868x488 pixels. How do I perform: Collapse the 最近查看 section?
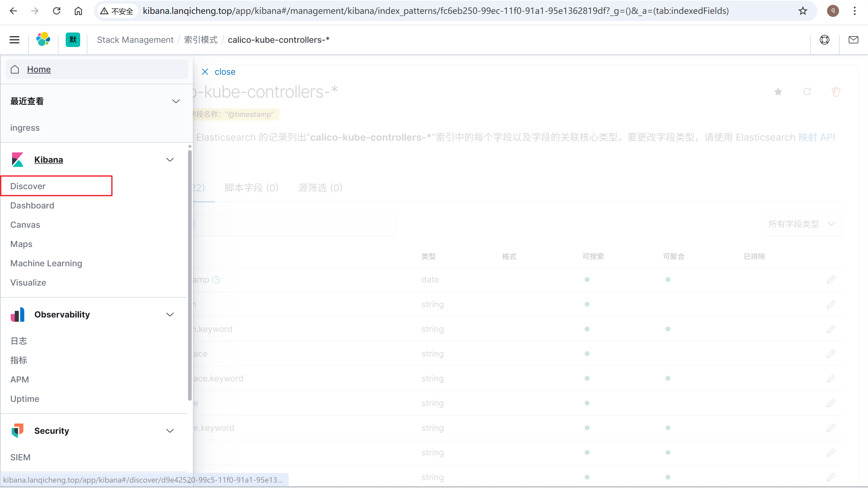176,101
